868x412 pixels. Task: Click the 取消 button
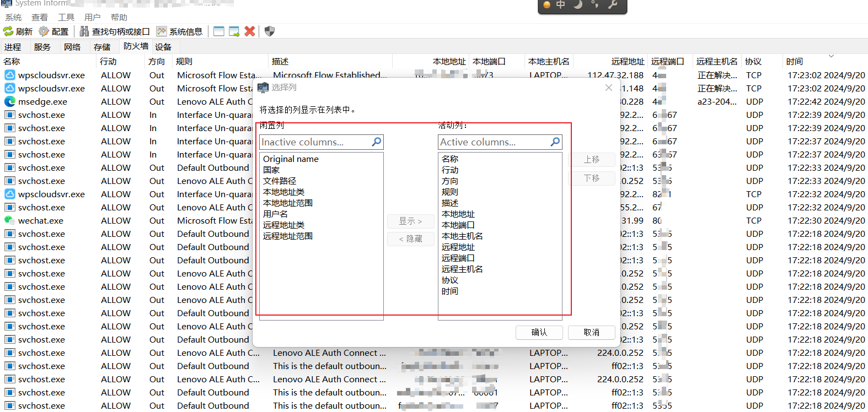pyautogui.click(x=592, y=332)
